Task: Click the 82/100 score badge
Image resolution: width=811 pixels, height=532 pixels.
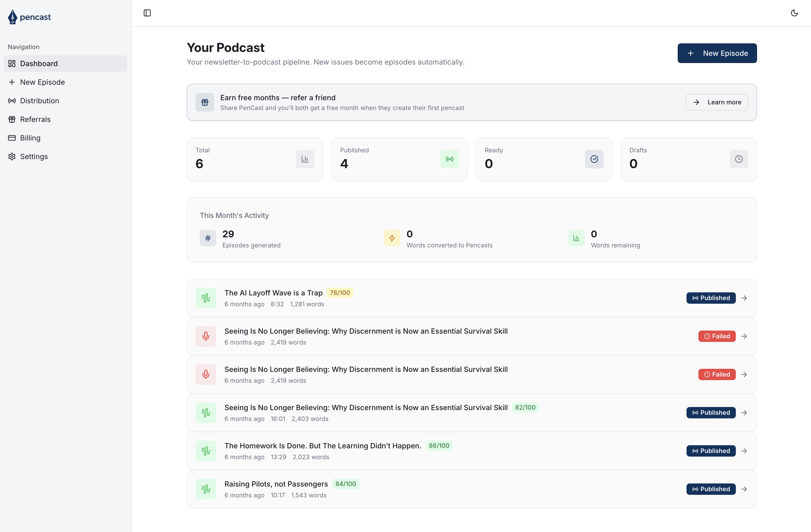Action: point(525,407)
